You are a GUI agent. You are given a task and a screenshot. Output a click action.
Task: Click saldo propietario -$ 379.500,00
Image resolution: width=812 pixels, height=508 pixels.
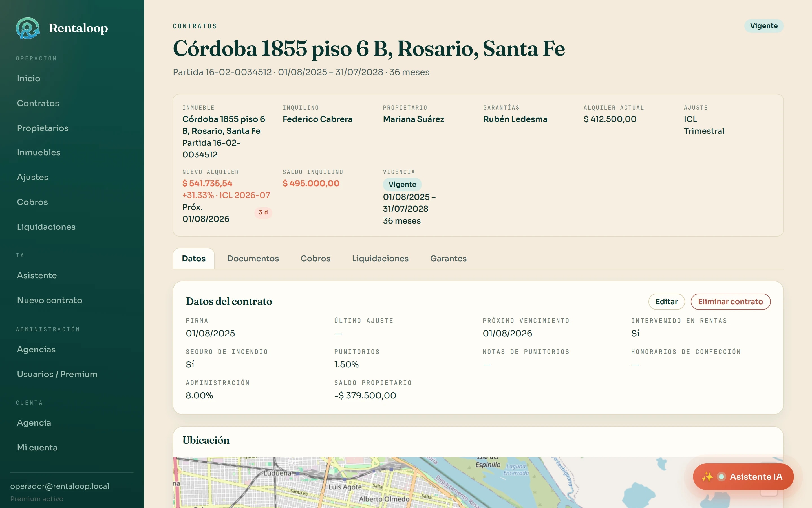(x=365, y=395)
